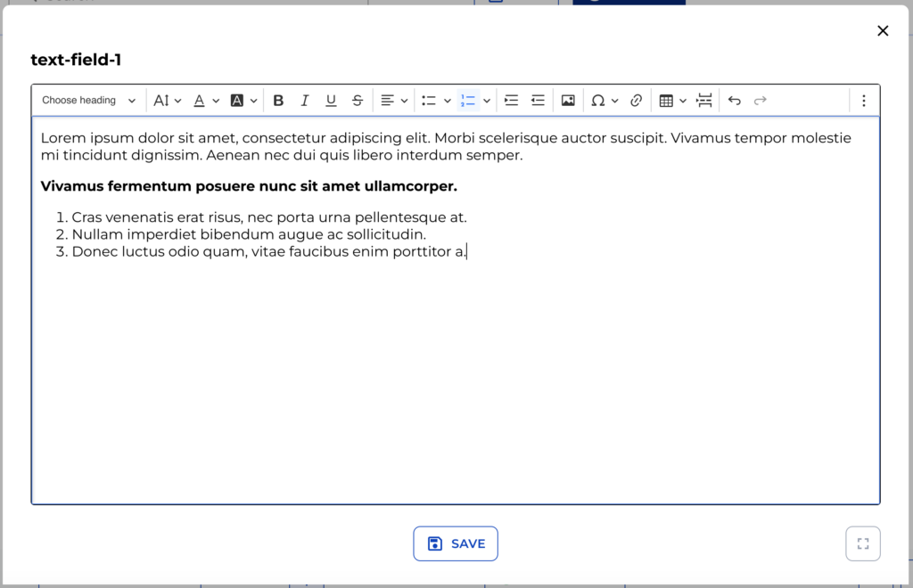
Task: Toggle the bulleted list on
Action: 431,100
